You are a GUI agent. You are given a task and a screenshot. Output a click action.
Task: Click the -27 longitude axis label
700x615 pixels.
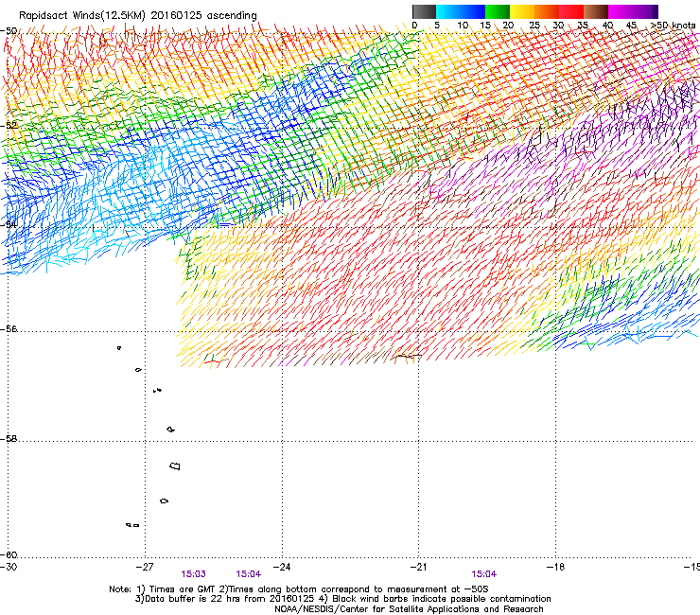[145, 567]
